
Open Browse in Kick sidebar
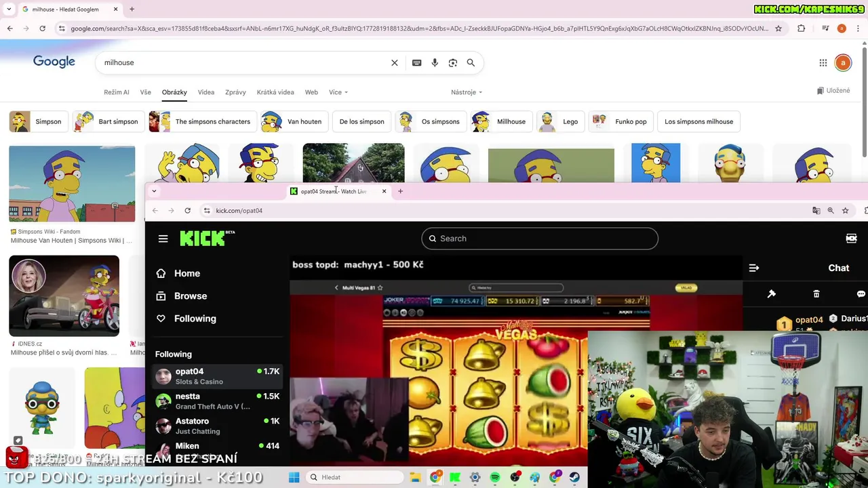181,296
